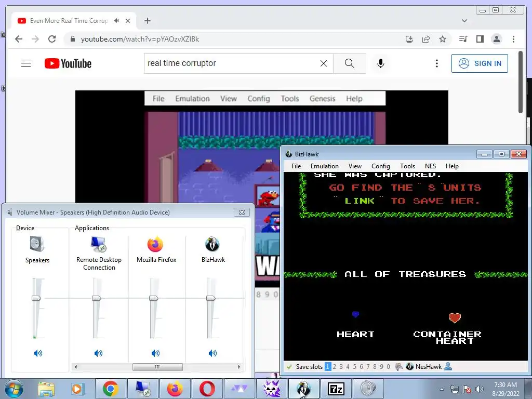Open the BizHawk Config menu

(380, 166)
